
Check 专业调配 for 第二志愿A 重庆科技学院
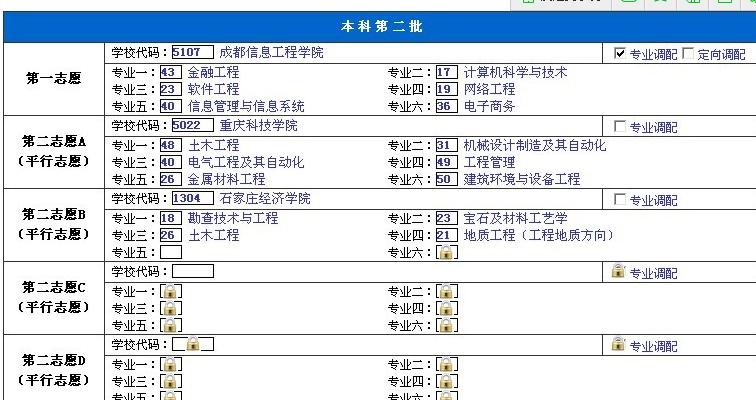coord(620,127)
